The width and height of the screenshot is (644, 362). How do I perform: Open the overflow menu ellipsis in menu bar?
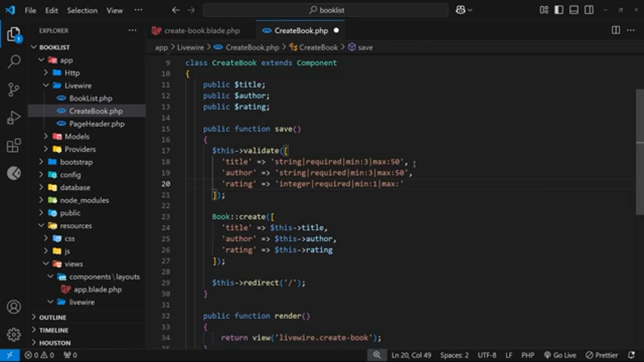tap(138, 10)
